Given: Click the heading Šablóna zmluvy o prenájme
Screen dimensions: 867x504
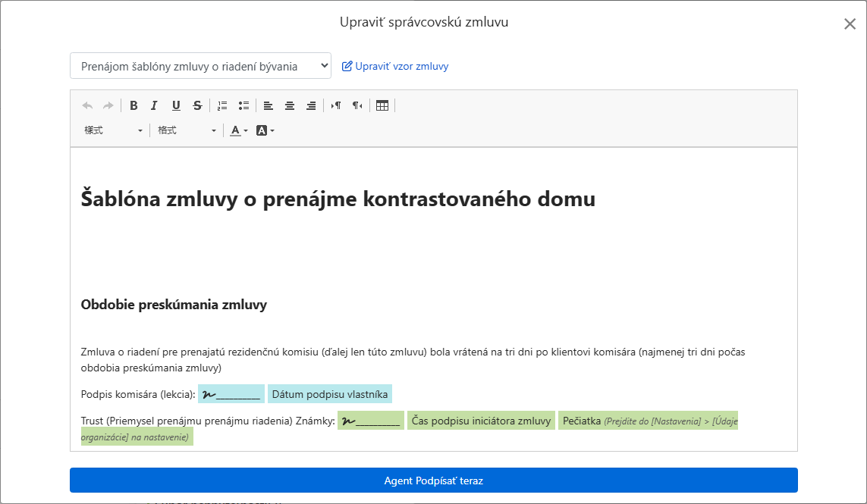Looking at the screenshot, I should coord(338,199).
